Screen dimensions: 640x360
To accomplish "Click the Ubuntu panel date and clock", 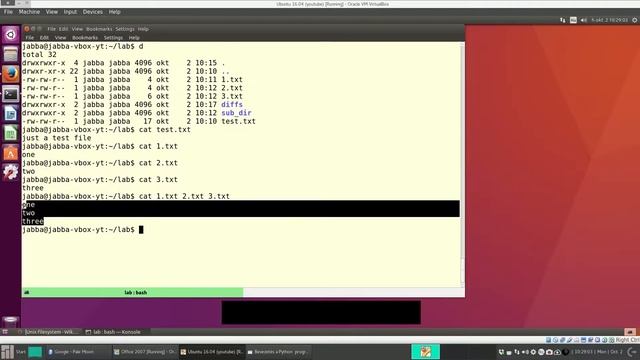I will click(610, 20).
